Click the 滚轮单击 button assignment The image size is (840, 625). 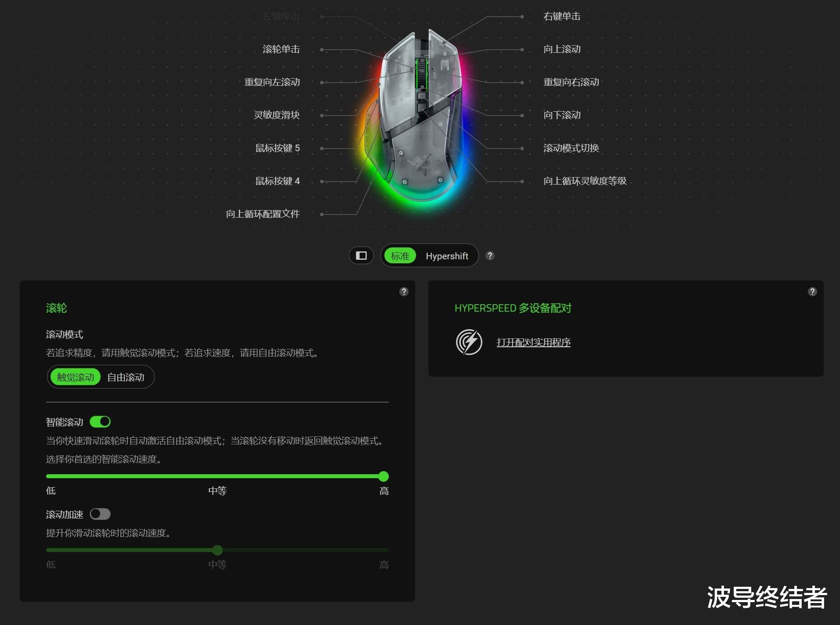(281, 49)
